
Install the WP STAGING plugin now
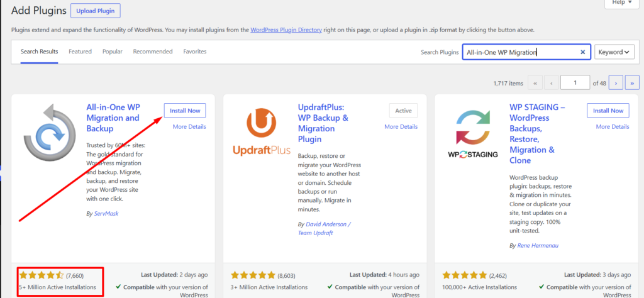pos(608,111)
